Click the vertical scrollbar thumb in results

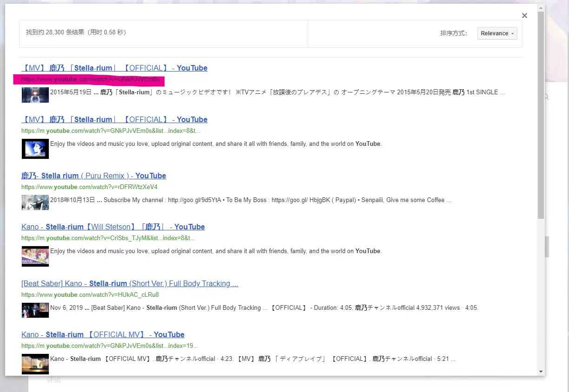541,115
